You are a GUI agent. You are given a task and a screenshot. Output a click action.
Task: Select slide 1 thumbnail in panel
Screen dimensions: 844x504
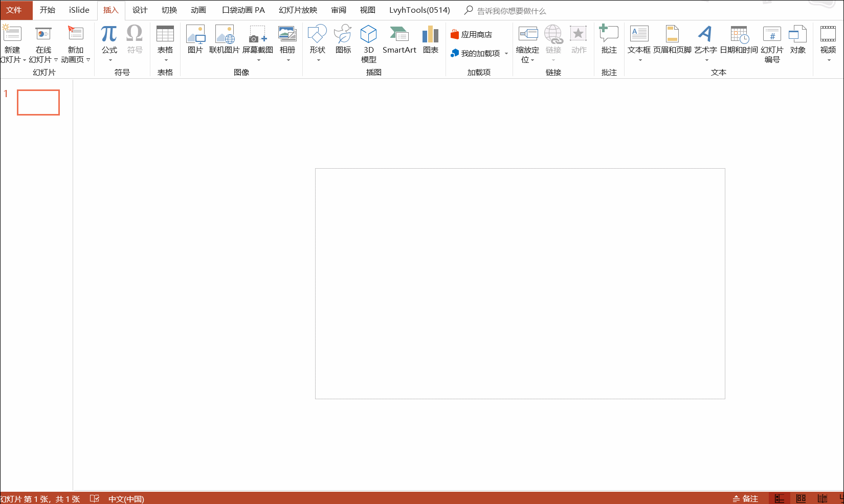pyautogui.click(x=38, y=102)
